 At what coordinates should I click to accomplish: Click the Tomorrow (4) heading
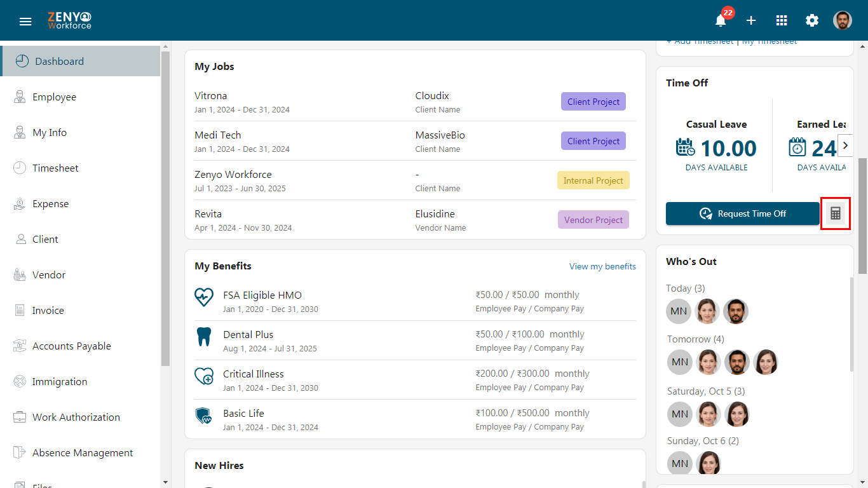click(x=696, y=339)
